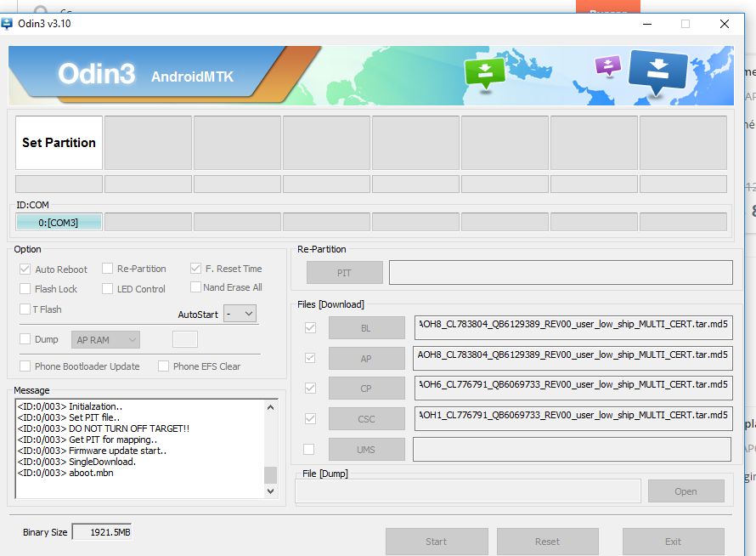Image resolution: width=756 pixels, height=556 pixels.
Task: Enable the T Flash checkbox
Action: click(25, 309)
